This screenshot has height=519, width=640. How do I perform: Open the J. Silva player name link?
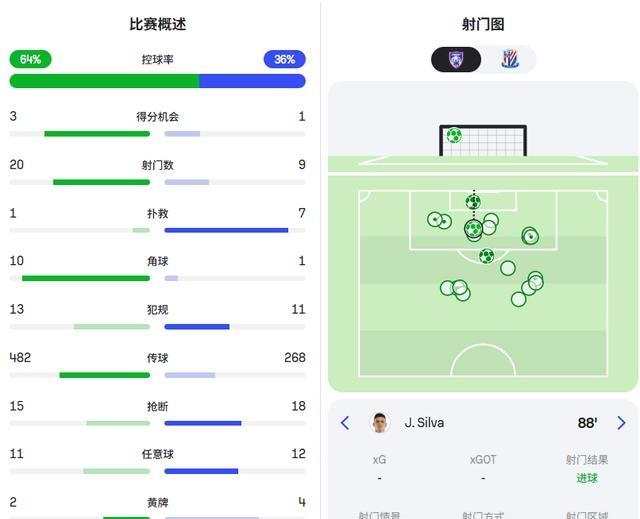(x=424, y=423)
